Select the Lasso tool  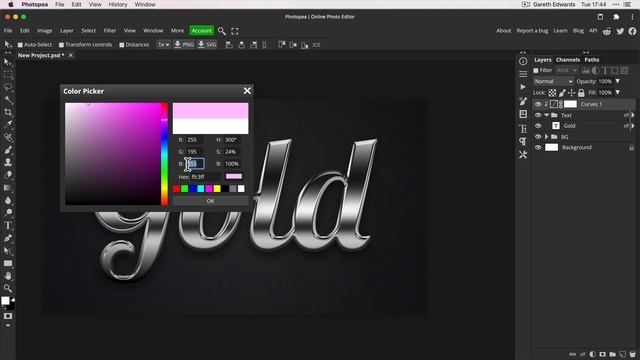(x=8, y=87)
